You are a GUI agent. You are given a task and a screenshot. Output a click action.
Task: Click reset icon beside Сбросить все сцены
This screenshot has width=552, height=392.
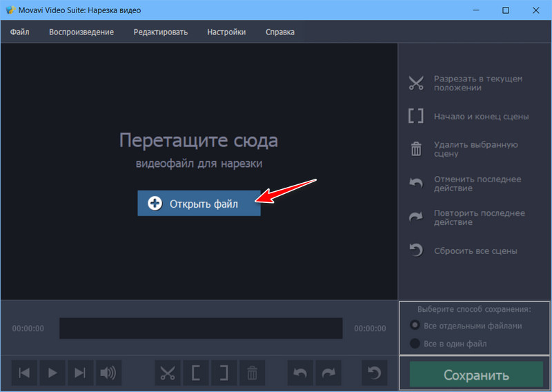click(x=416, y=251)
